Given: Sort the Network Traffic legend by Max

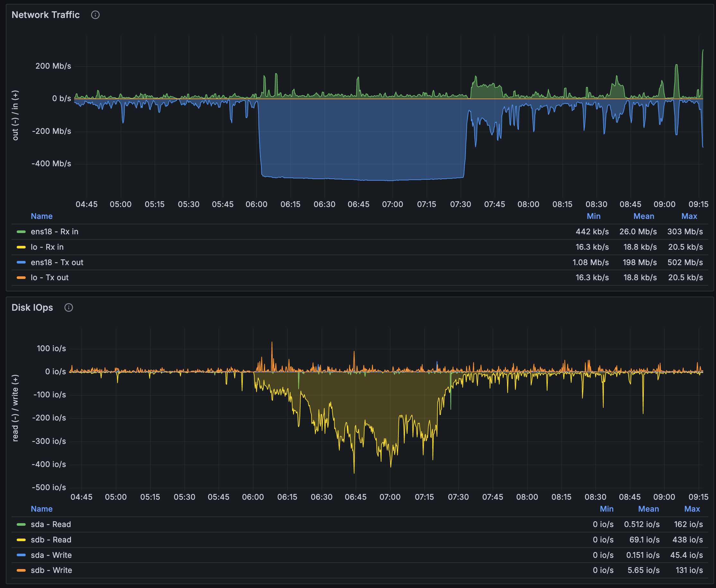Looking at the screenshot, I should (689, 216).
